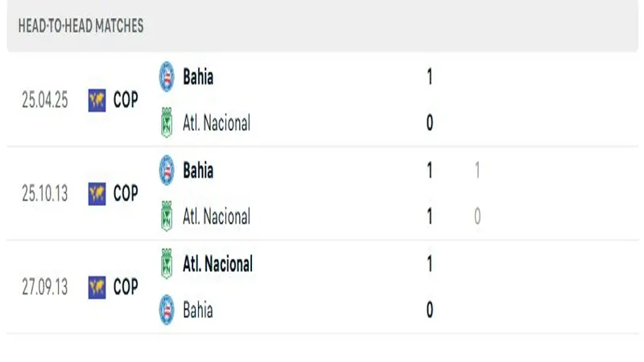Click Atl. Nacional crest in the 25.04.25 match

click(167, 122)
